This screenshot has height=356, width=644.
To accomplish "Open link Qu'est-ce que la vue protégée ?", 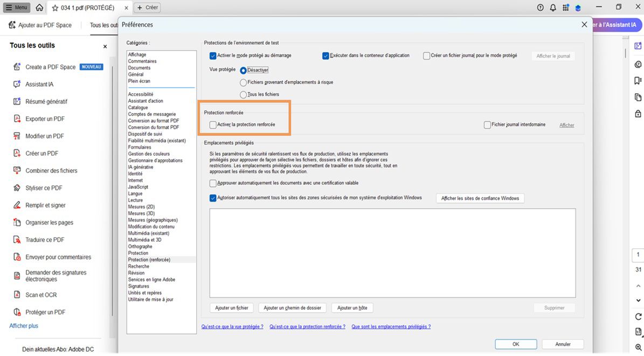I will (232, 327).
